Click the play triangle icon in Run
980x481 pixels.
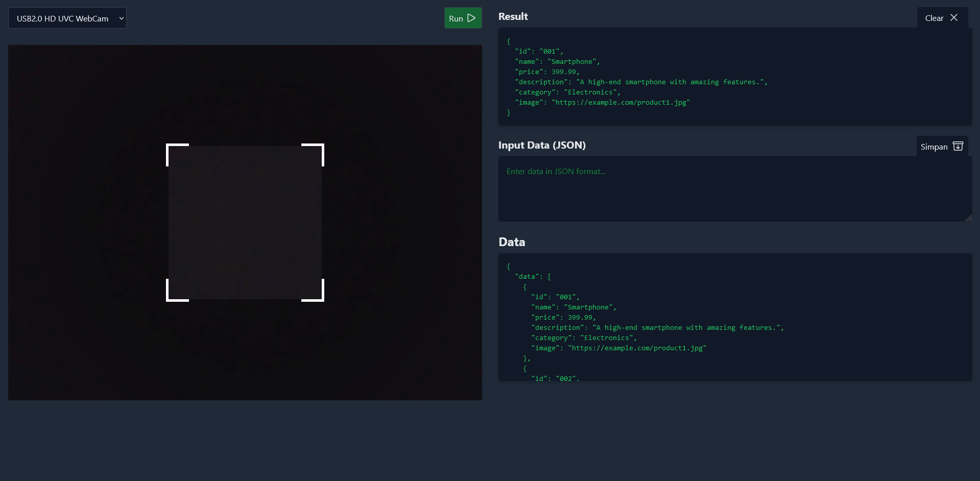[471, 18]
